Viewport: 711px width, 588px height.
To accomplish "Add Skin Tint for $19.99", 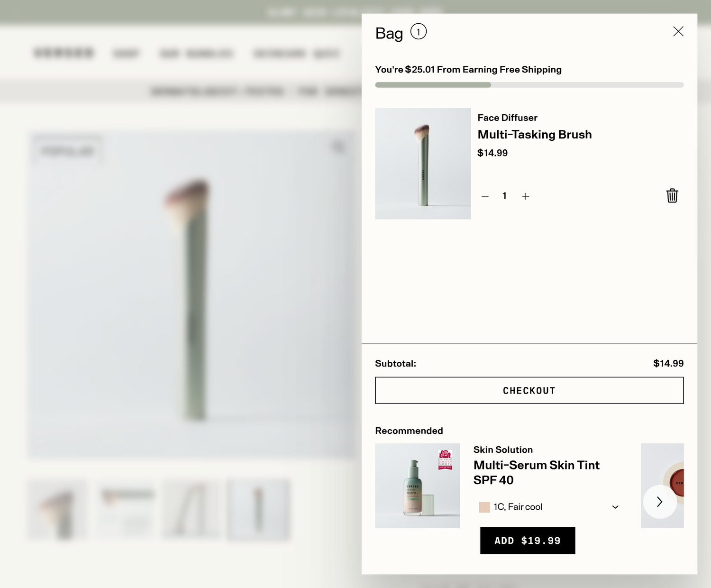I will [x=528, y=541].
